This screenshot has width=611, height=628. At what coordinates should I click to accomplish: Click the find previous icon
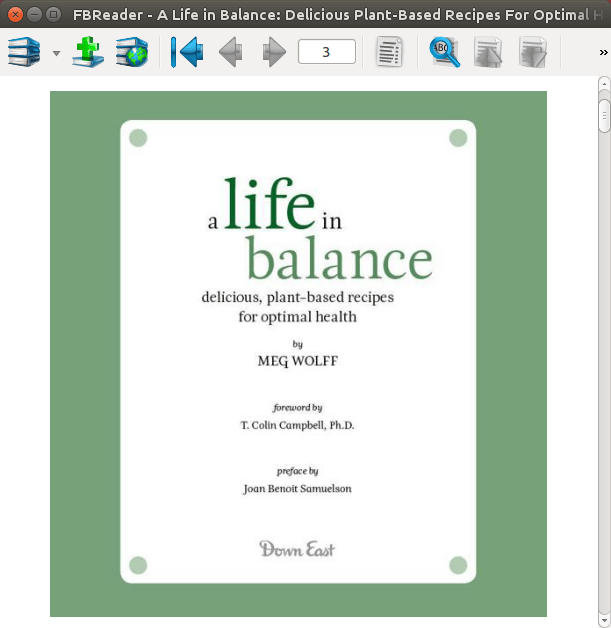click(489, 52)
